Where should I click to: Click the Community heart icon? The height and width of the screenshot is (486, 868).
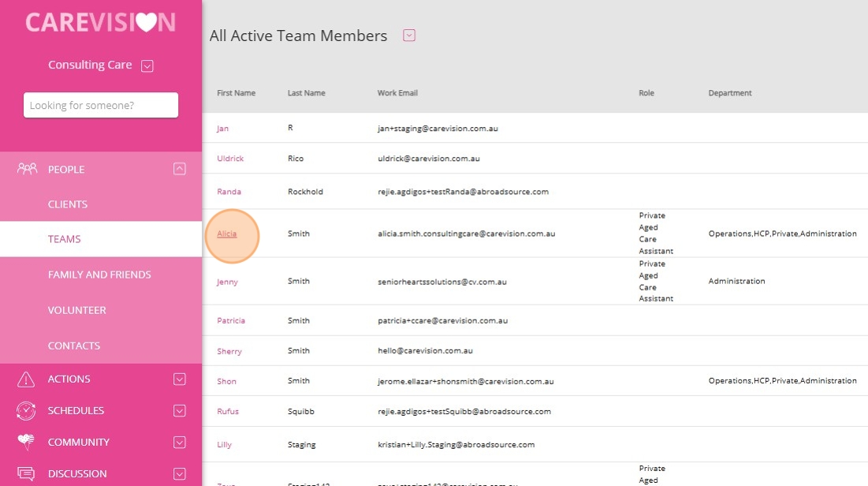26,442
